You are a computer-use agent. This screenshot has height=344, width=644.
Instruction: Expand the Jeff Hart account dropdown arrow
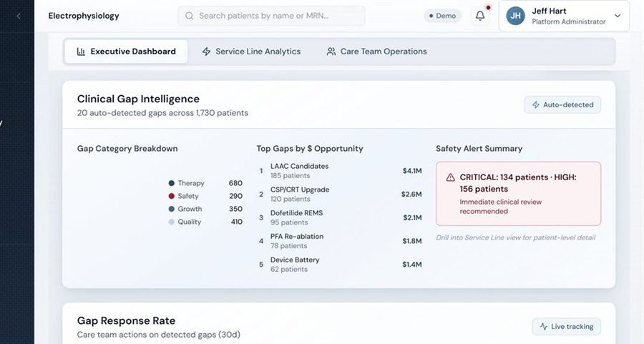point(618,16)
